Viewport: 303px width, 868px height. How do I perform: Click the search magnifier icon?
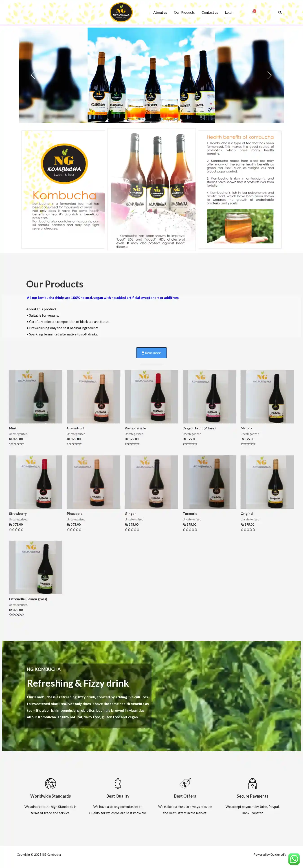click(280, 13)
